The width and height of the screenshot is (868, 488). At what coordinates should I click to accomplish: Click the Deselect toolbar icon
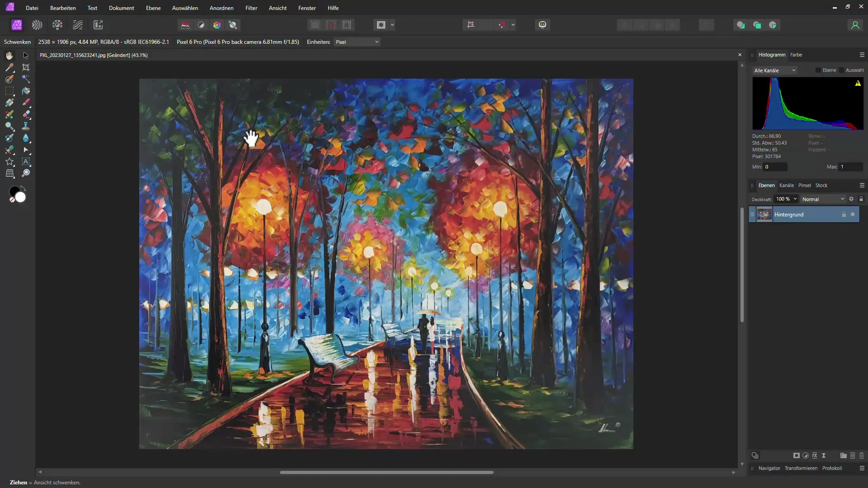tap(331, 25)
